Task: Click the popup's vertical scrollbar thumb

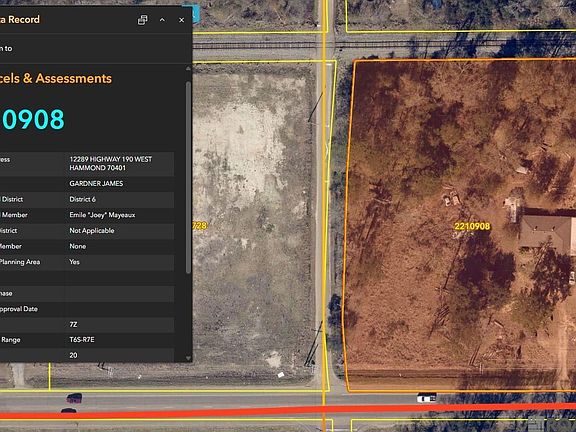Action: [x=188, y=177]
